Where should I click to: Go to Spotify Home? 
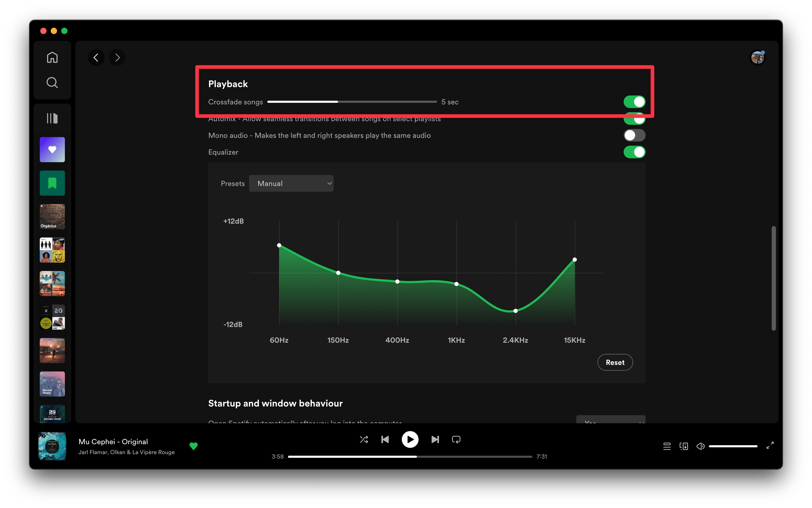52,58
